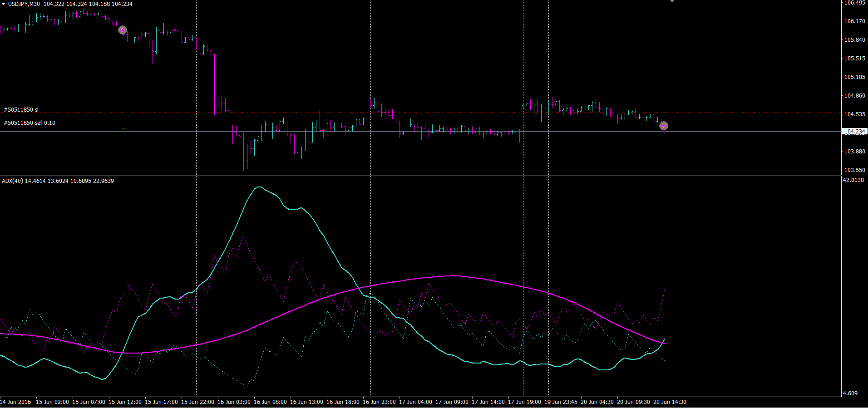Click the 4.609 indicator scale minimum value
The width and height of the screenshot is (868, 408).
850,393
